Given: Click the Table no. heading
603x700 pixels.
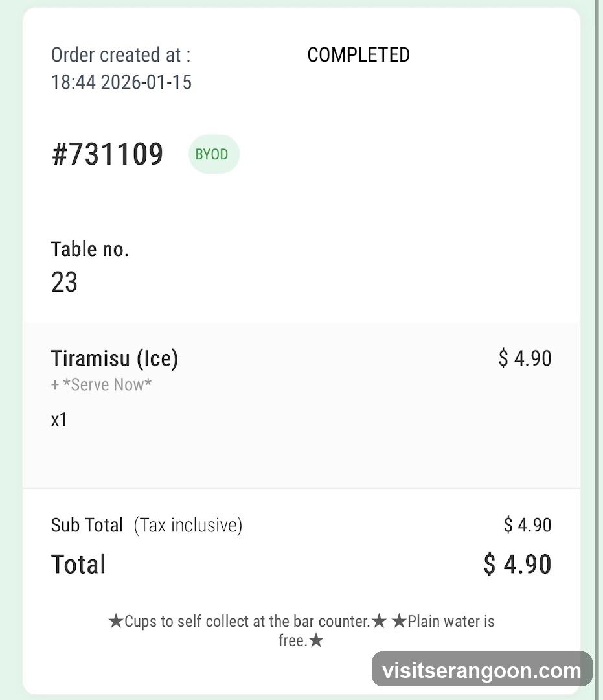Looking at the screenshot, I should [90, 249].
